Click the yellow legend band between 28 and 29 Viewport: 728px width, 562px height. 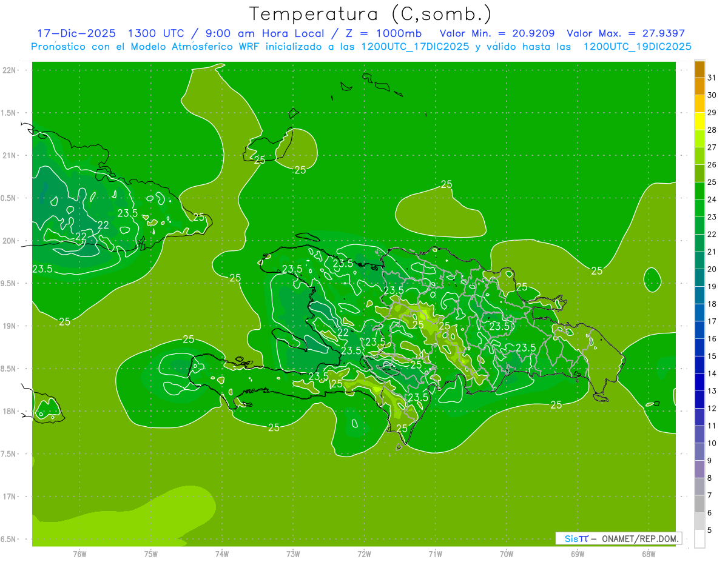[x=699, y=122]
